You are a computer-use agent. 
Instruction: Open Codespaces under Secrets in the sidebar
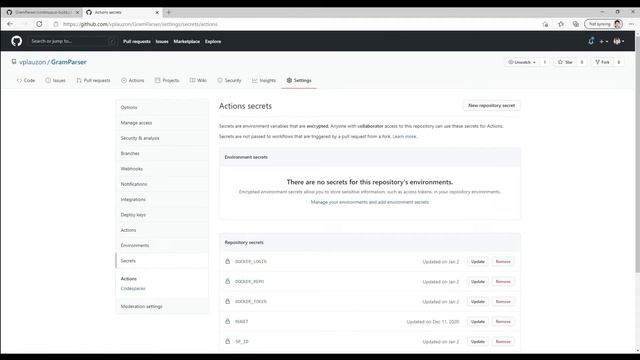133,288
